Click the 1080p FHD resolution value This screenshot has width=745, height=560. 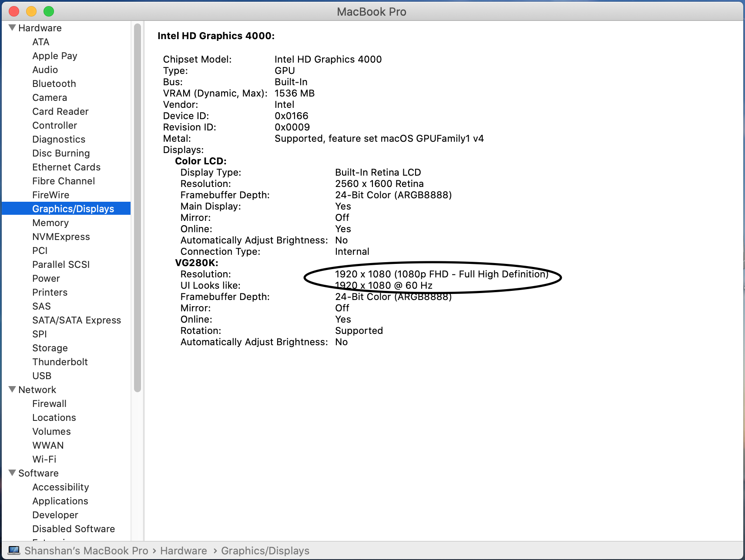(442, 274)
